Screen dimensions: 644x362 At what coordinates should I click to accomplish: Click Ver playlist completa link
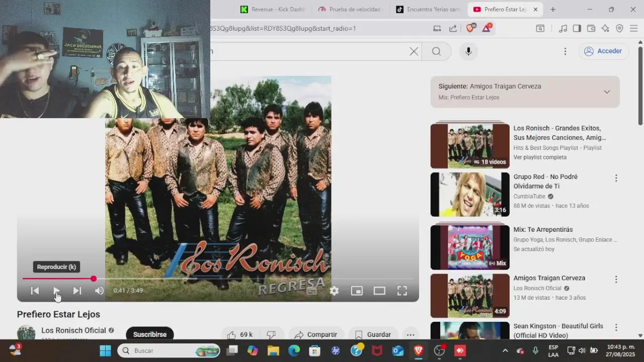(540, 157)
